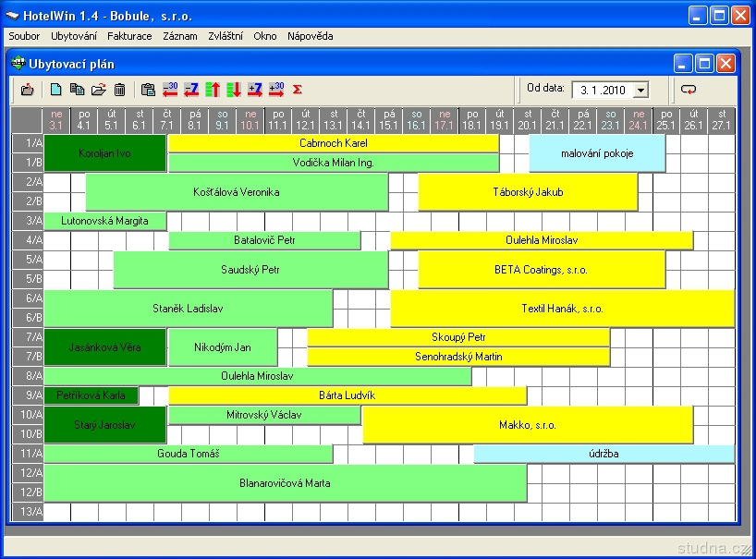Image resolution: width=756 pixels, height=559 pixels.
Task: Click the new document toolbar icon
Action: [x=56, y=90]
